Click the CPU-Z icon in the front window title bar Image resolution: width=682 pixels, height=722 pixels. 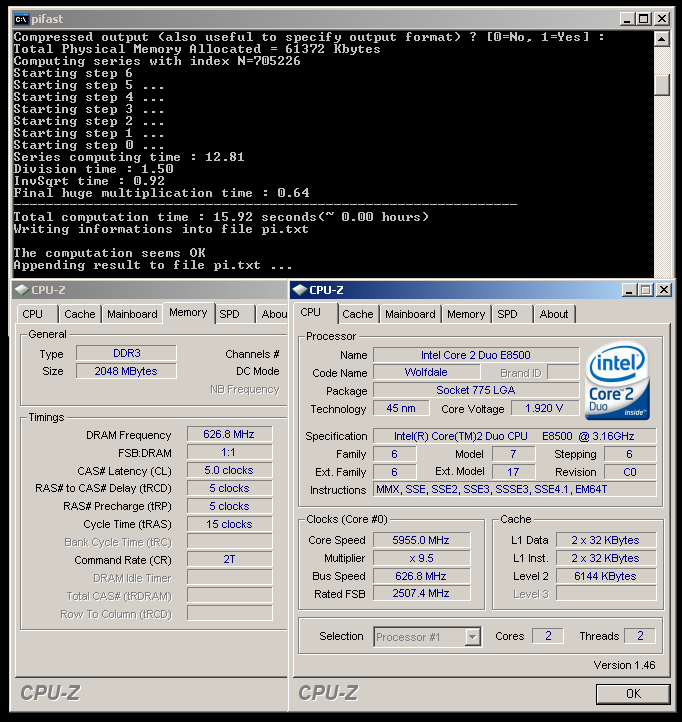(x=300, y=290)
